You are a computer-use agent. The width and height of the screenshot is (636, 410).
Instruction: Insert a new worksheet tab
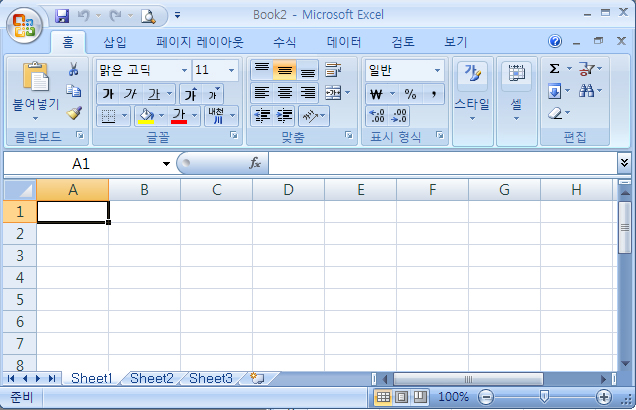coord(257,378)
